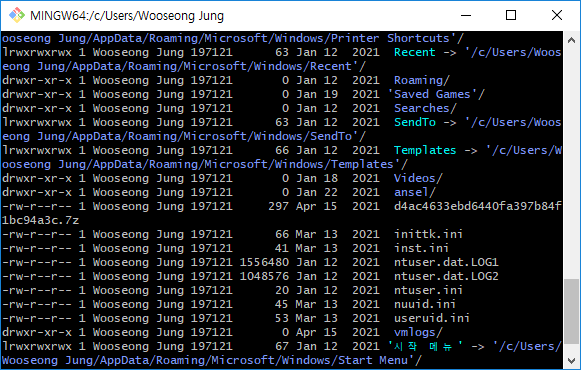Click the 'Jan 18' date on Videos row
The height and width of the screenshot is (370, 581).
pos(317,179)
